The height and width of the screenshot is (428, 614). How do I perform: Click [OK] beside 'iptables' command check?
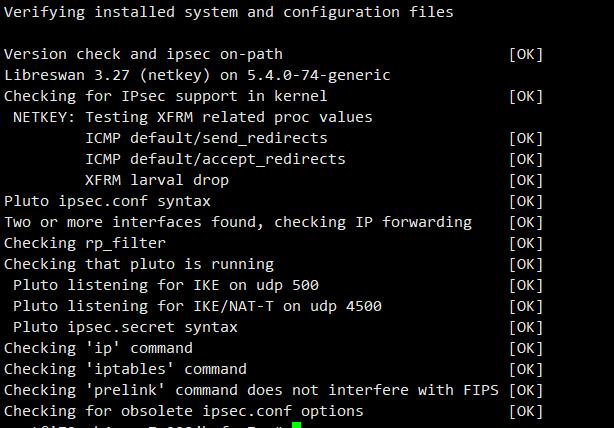(526, 369)
